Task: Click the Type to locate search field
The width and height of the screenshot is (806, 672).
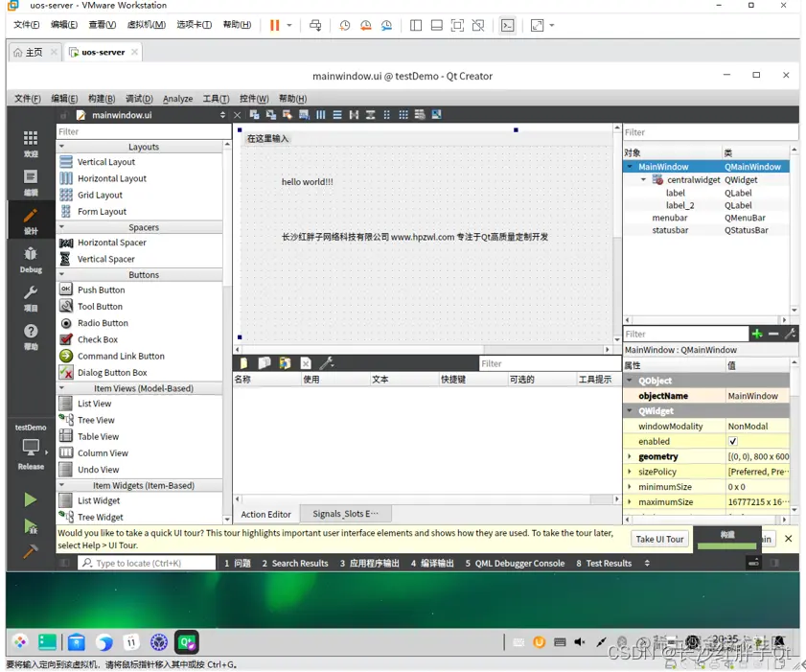Action: coord(147,563)
